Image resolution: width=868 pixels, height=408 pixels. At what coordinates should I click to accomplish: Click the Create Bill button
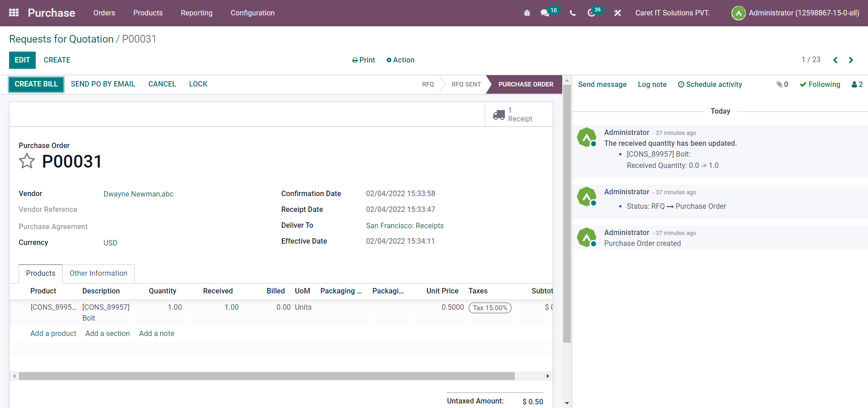36,84
